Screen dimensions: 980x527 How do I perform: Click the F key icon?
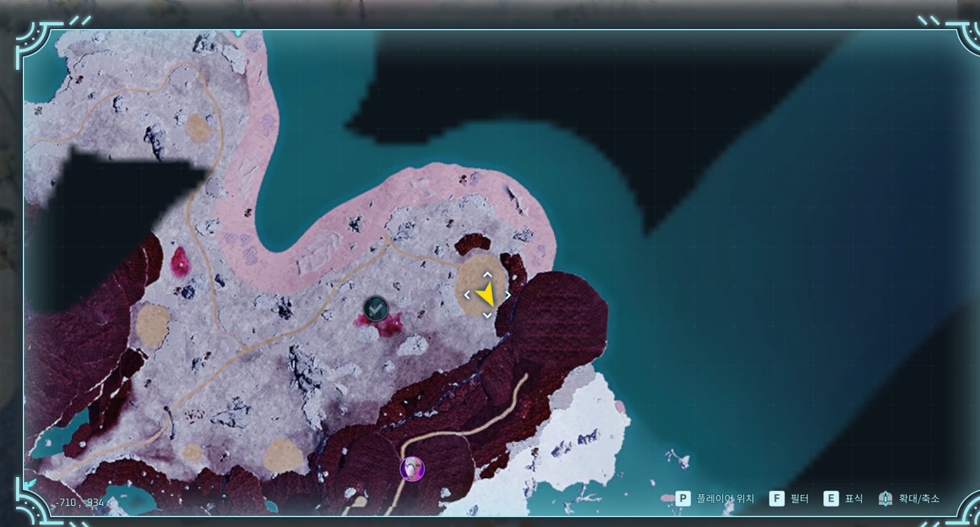pos(776,498)
